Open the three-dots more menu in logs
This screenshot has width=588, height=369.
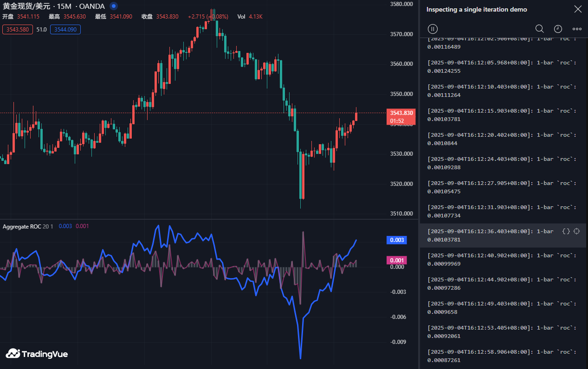point(577,29)
